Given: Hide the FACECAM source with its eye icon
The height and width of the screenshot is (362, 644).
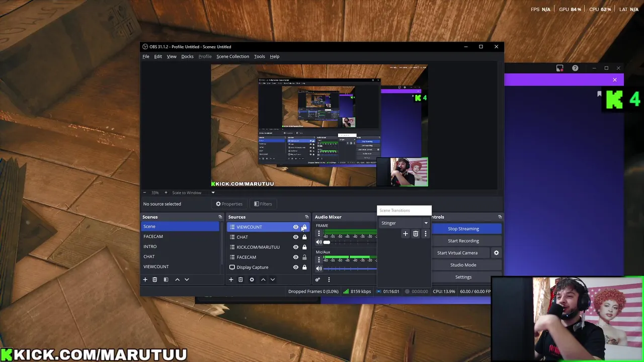Looking at the screenshot, I should tap(295, 257).
